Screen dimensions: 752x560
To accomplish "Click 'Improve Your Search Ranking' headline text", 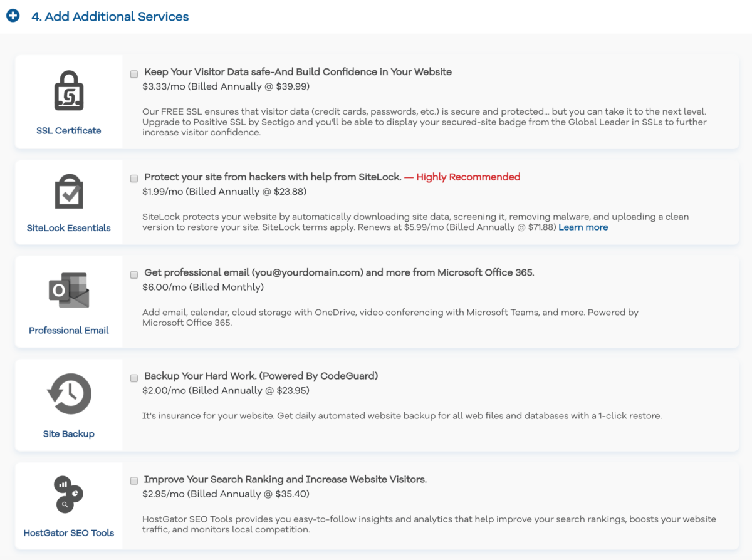I will tap(285, 479).
